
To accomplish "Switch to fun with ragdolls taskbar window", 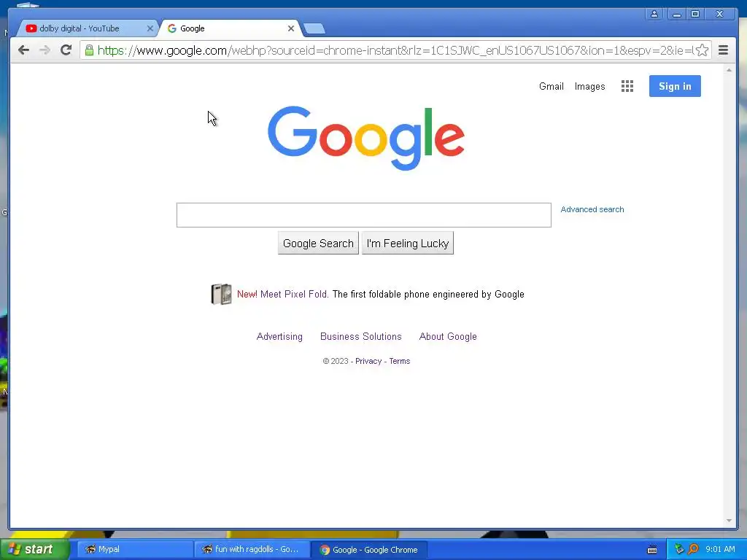I will coord(252,549).
